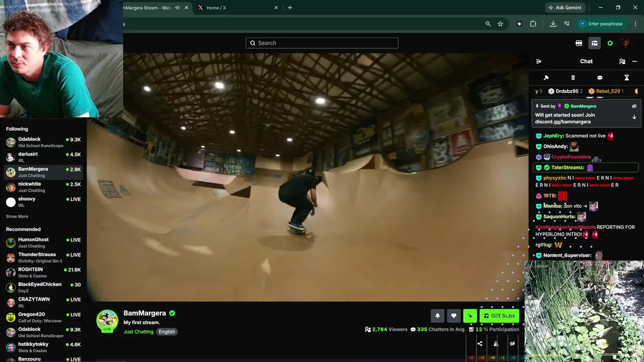
Task: Click the BamMargera channel avatar below the video
Action: click(x=107, y=321)
